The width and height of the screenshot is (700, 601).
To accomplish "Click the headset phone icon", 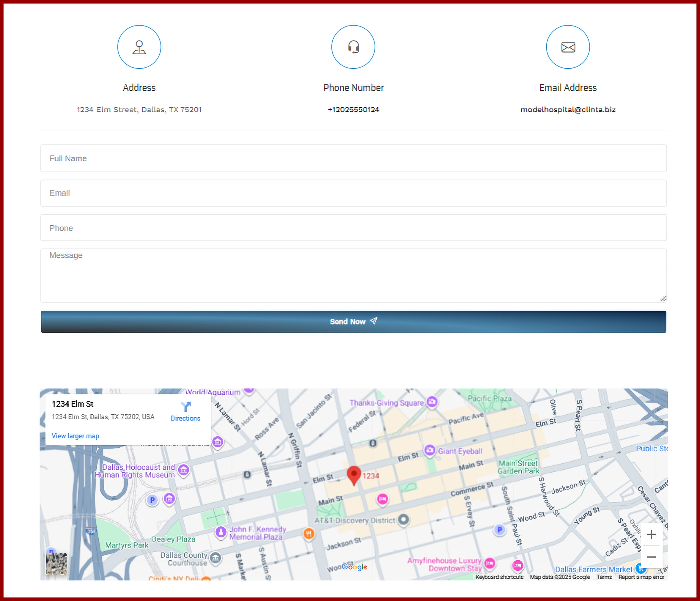I will (x=353, y=47).
